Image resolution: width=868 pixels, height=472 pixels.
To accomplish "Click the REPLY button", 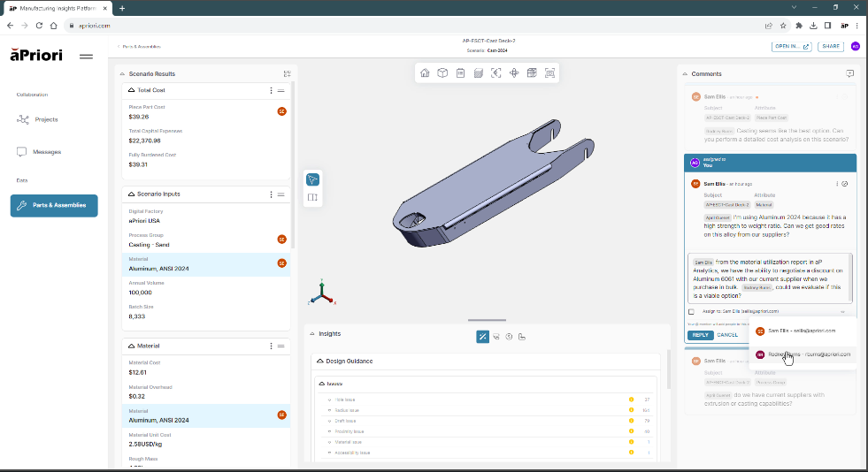I will point(700,335).
